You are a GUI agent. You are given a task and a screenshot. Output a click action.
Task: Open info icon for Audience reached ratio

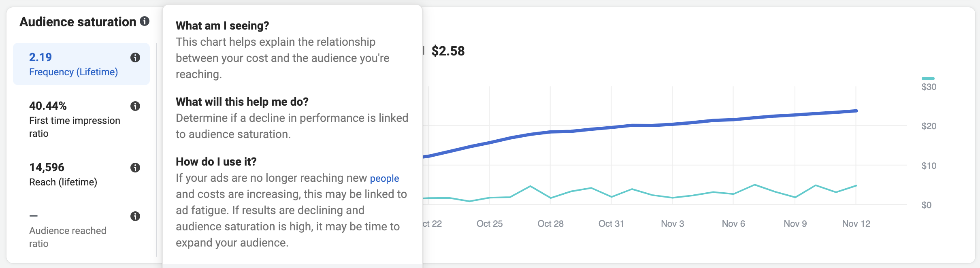(x=135, y=216)
